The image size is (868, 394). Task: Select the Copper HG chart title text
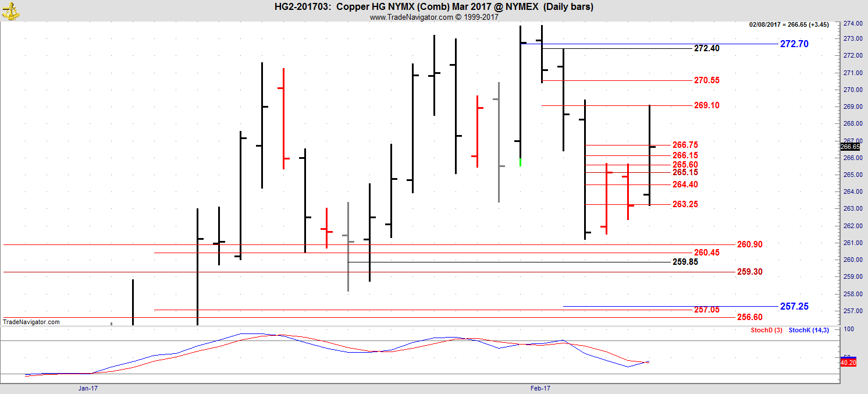(x=434, y=7)
